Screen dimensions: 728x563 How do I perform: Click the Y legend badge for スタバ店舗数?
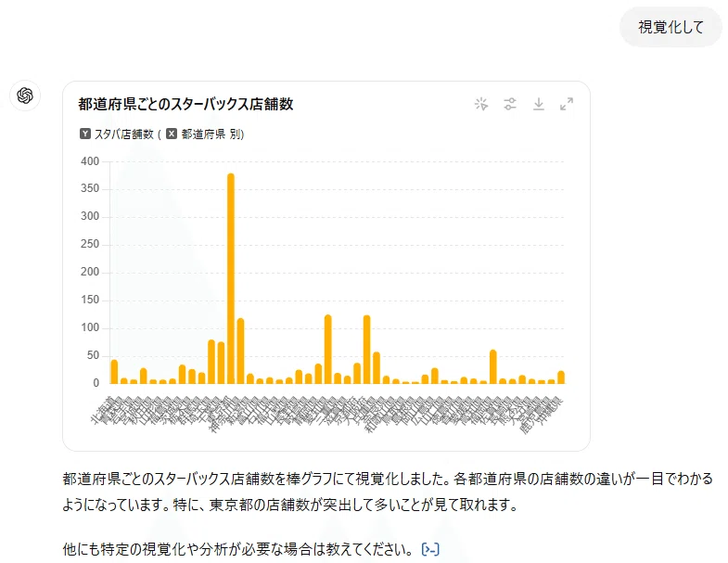pyautogui.click(x=85, y=134)
